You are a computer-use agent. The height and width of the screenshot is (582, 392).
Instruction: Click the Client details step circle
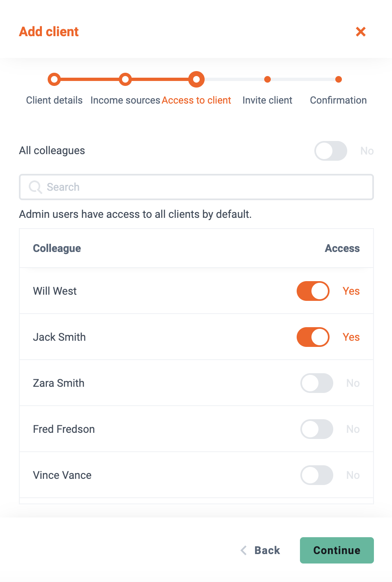54,79
